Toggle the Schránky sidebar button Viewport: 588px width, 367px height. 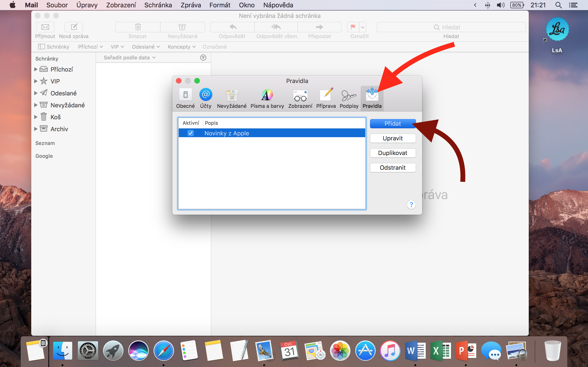[x=54, y=47]
